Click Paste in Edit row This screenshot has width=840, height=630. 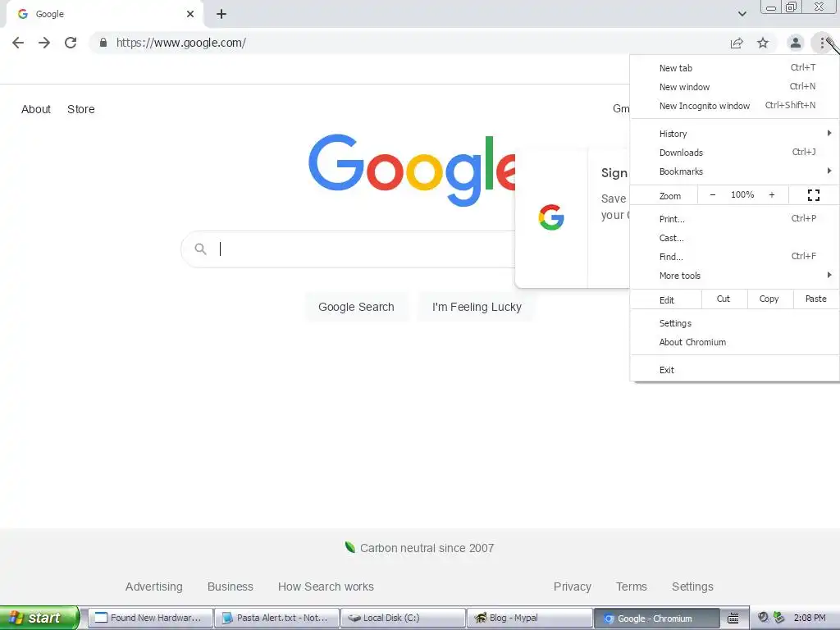pyautogui.click(x=816, y=299)
